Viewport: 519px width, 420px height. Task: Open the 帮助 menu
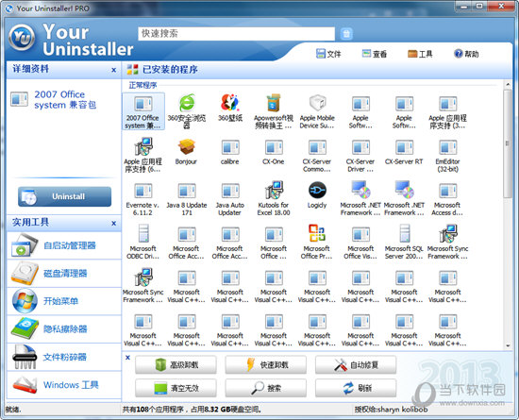(466, 54)
